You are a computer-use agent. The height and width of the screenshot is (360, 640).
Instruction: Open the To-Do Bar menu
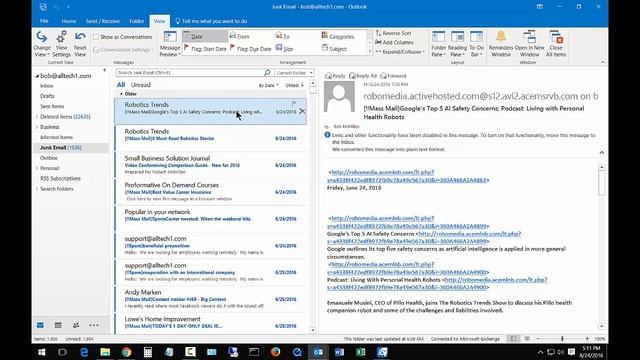(476, 44)
